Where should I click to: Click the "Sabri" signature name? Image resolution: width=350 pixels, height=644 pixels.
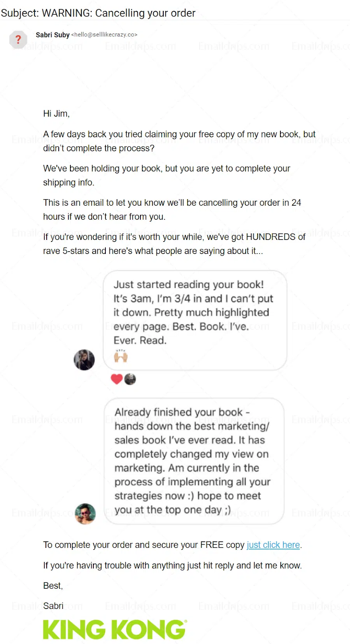pos(54,606)
